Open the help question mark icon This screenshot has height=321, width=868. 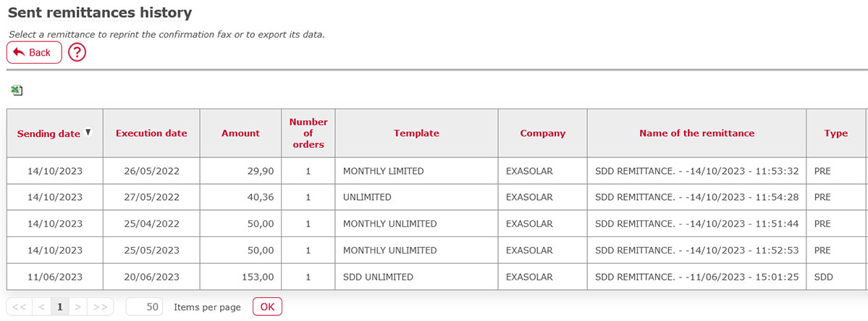coord(77,53)
